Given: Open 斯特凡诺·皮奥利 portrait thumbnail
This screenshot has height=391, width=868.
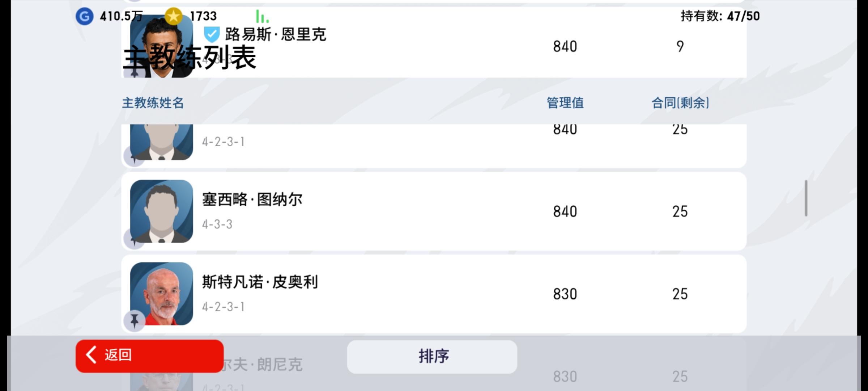Looking at the screenshot, I should pos(162,294).
